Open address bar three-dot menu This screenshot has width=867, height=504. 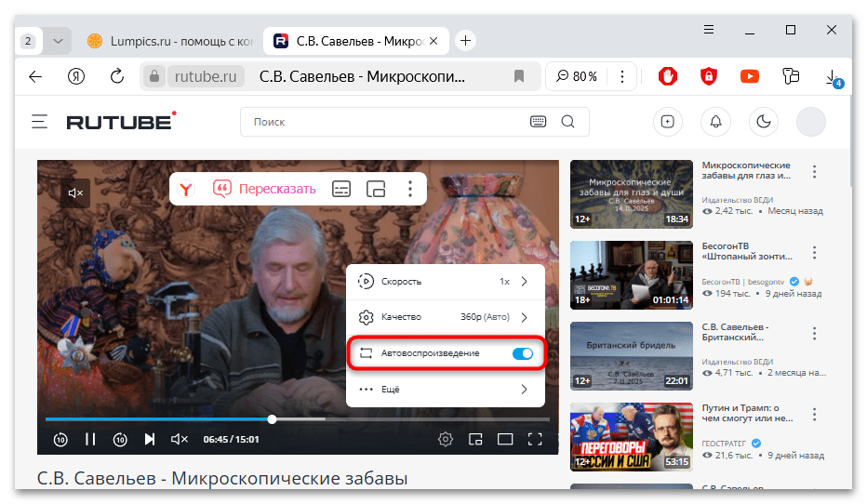pyautogui.click(x=622, y=76)
